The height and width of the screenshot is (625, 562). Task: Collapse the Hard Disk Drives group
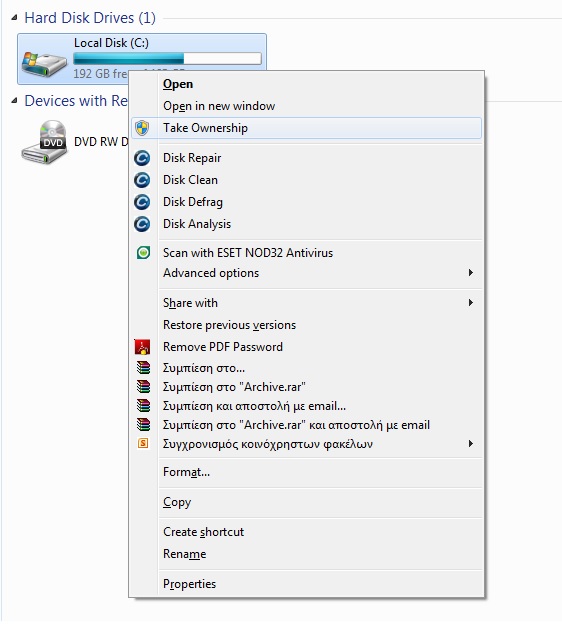click(x=14, y=18)
